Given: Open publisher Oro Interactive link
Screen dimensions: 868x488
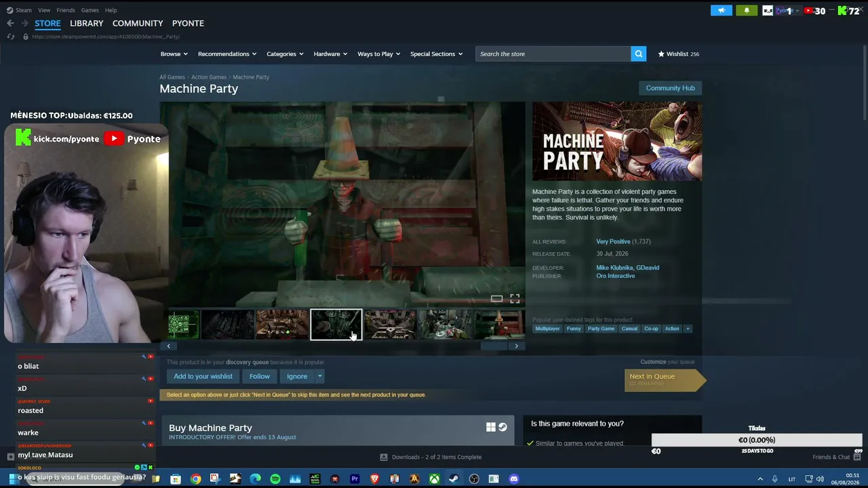Looking at the screenshot, I should (x=616, y=276).
